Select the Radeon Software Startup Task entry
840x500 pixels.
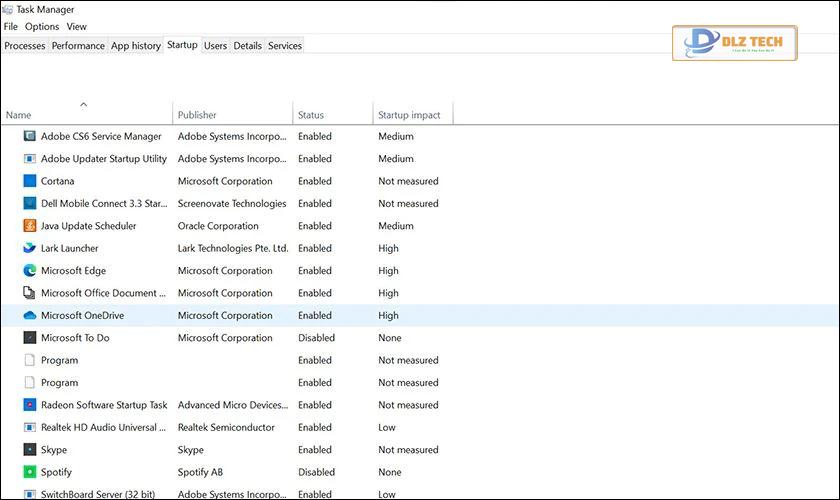[104, 405]
